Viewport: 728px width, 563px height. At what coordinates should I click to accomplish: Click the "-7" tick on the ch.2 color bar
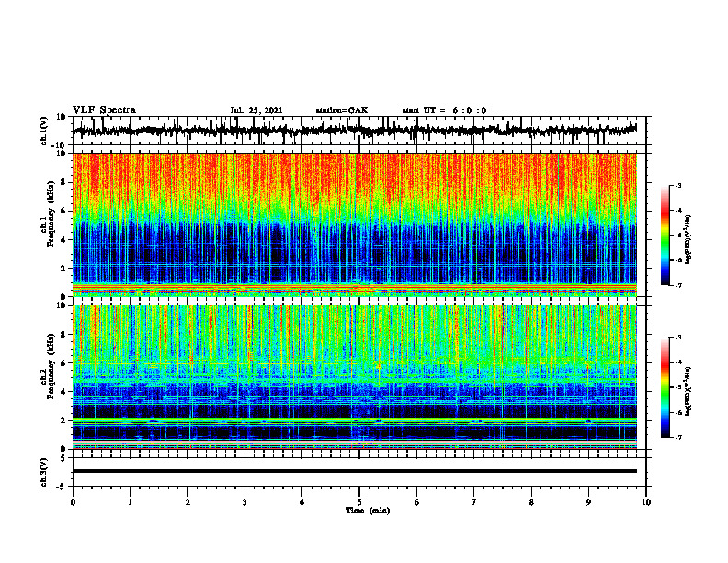point(677,437)
